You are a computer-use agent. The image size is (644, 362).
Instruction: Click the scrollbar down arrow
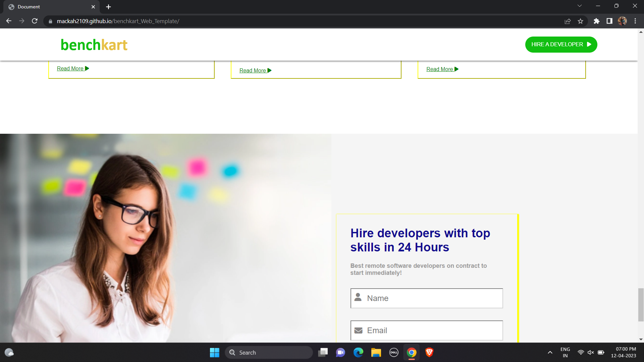641,339
